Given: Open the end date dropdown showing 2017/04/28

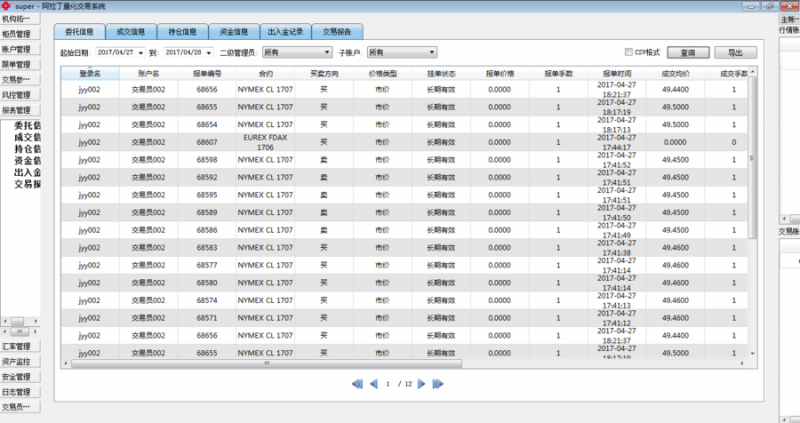Looking at the screenshot, I should click(x=209, y=53).
